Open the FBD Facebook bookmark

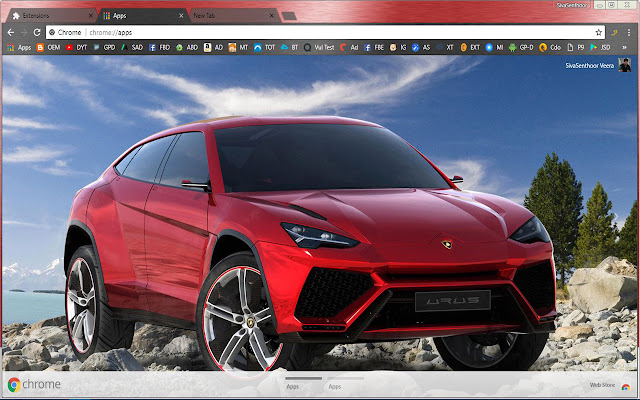159,47
